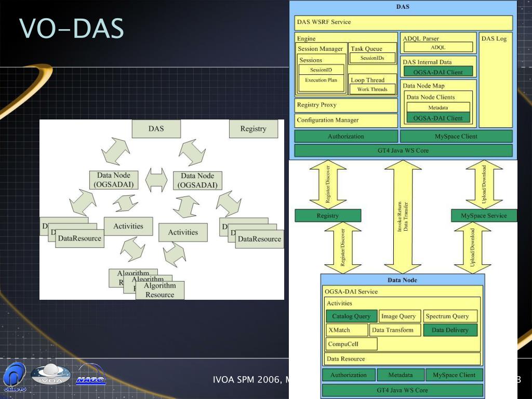Click OGSA-DAI Client inside Data Node Clients

click(x=438, y=117)
